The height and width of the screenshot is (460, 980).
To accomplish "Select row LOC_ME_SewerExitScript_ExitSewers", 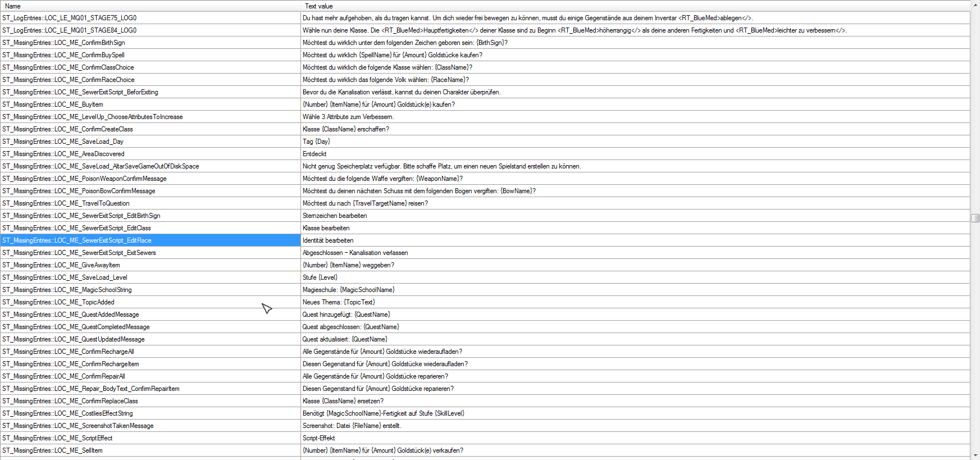I will 485,253.
